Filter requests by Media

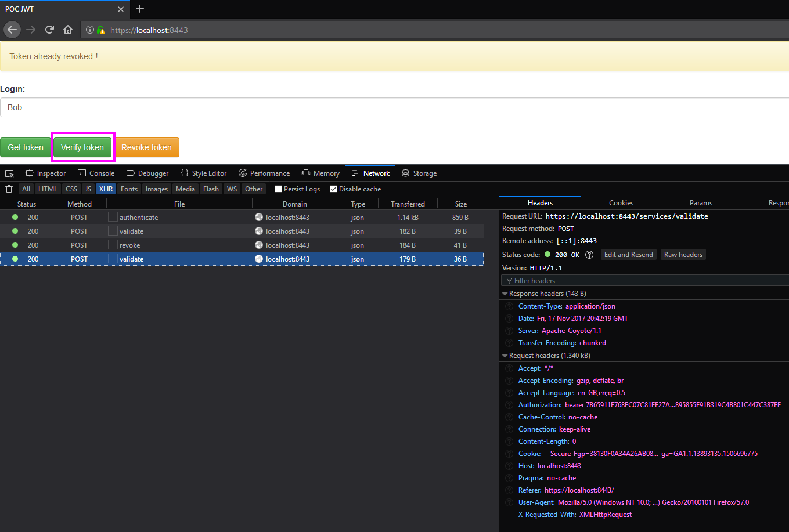point(186,189)
